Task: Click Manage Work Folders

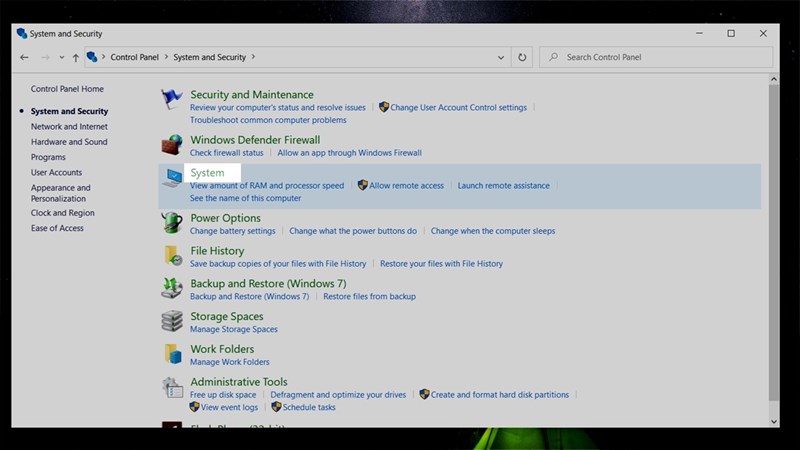Action: [230, 362]
